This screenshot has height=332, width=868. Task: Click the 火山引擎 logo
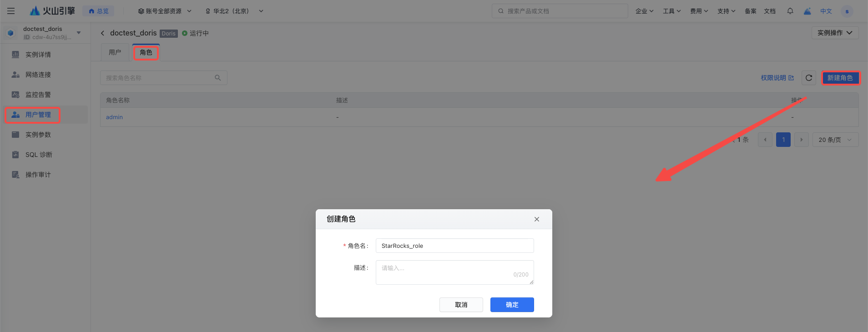tap(52, 11)
